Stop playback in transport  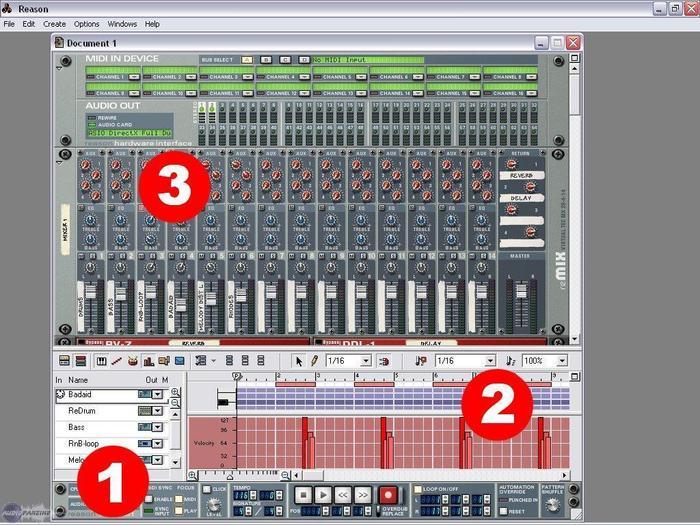pyautogui.click(x=304, y=495)
